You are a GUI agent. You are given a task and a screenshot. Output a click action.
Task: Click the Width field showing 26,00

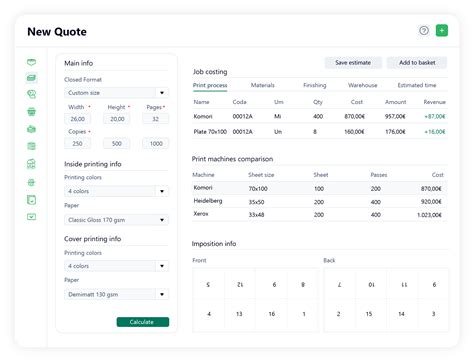pyautogui.click(x=77, y=119)
